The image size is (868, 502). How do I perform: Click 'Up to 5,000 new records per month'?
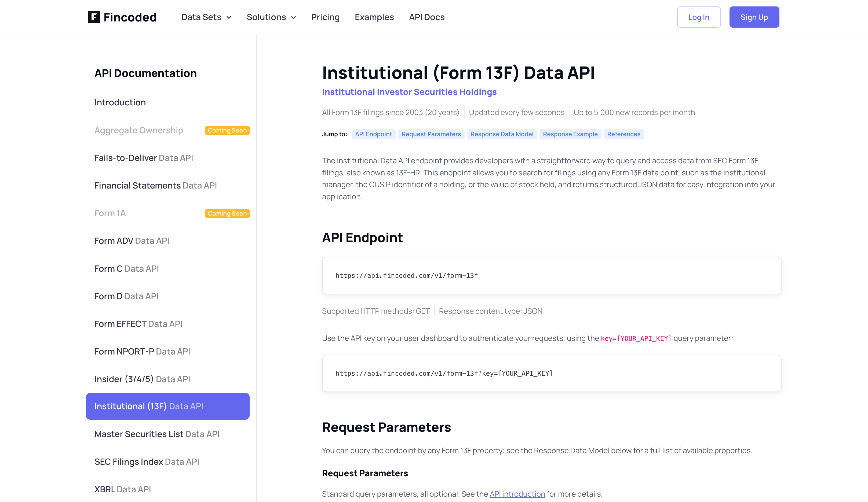634,113
